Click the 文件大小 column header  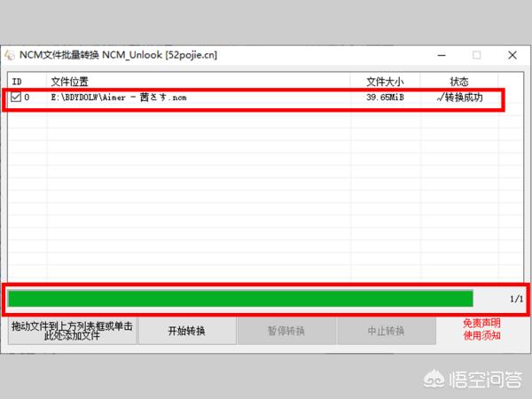[x=385, y=81]
